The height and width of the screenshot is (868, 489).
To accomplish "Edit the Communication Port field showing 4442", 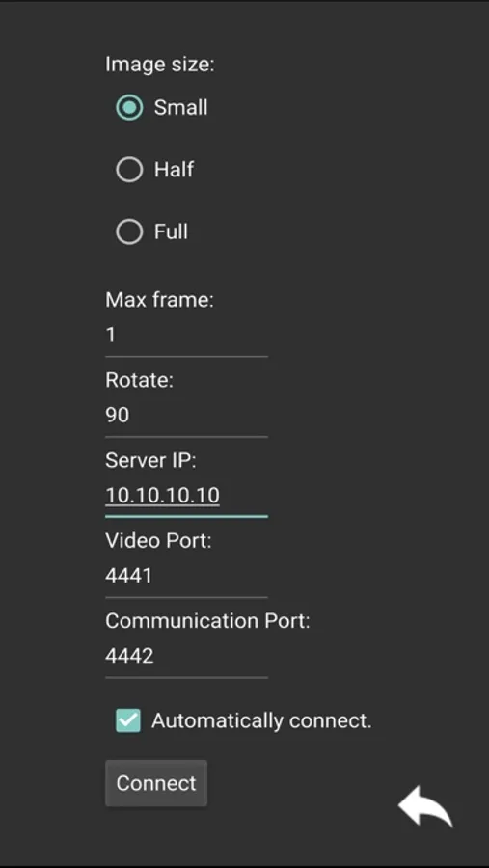I will pyautogui.click(x=186, y=657).
